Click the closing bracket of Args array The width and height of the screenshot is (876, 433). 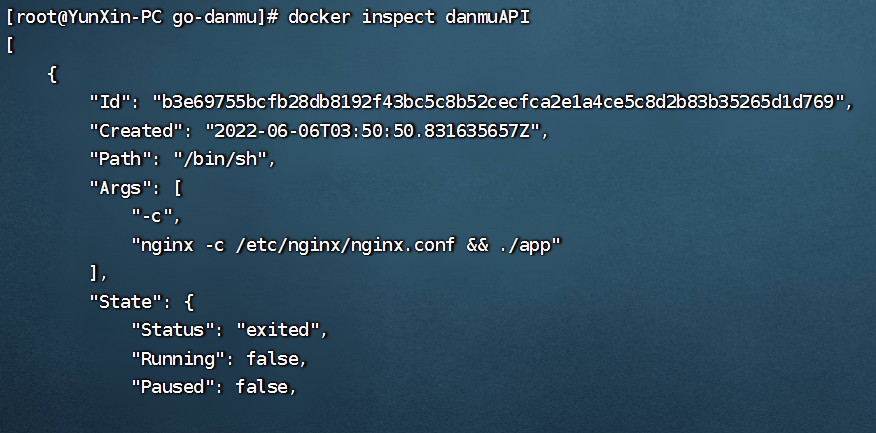tap(94, 273)
